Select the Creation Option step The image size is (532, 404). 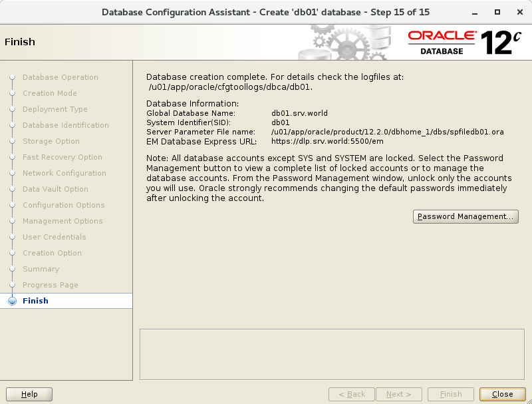tap(52, 253)
